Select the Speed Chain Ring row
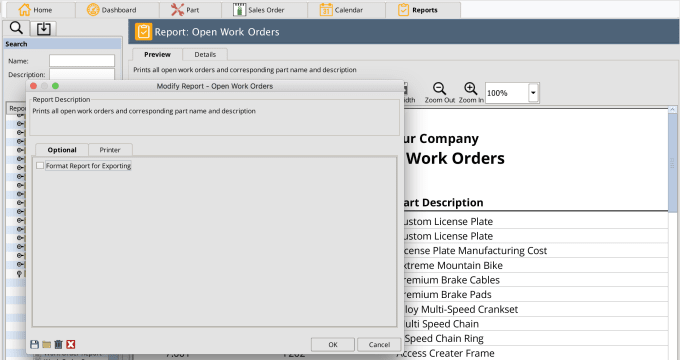 [x=535, y=338]
